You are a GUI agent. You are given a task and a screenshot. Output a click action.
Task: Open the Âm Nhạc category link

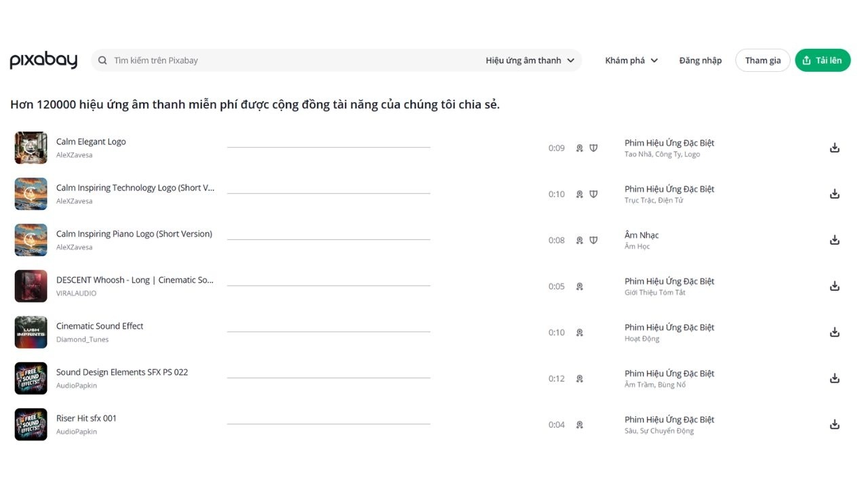tap(642, 235)
